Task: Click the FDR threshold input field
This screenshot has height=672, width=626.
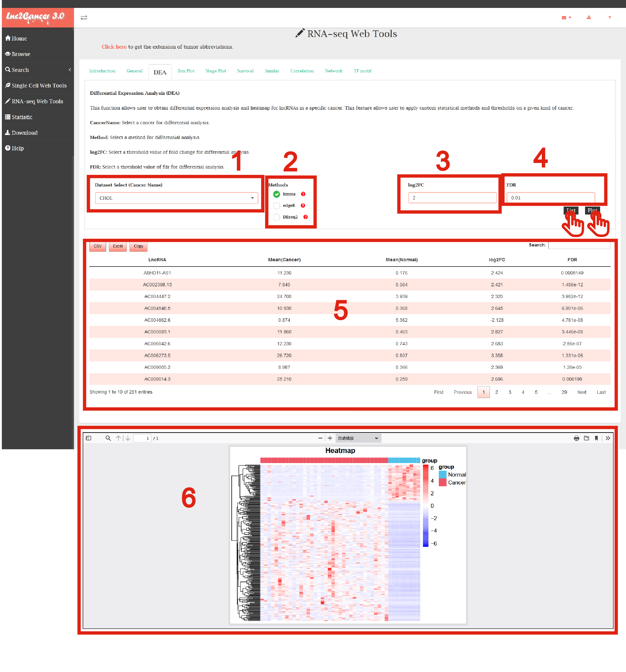Action: click(550, 198)
